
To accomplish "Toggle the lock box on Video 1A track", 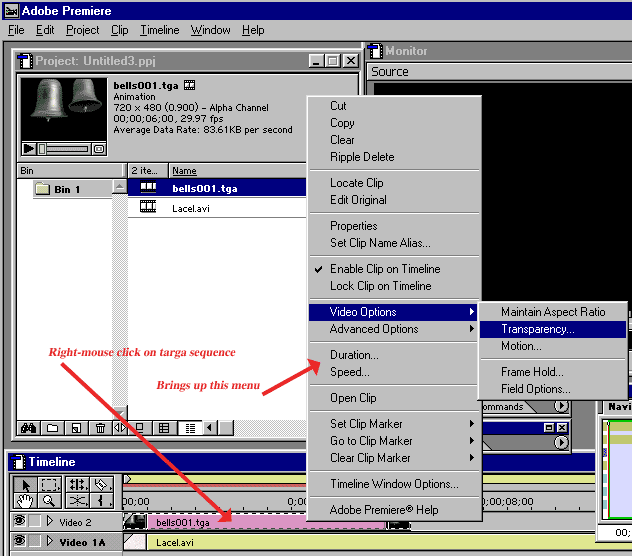I will tap(35, 541).
